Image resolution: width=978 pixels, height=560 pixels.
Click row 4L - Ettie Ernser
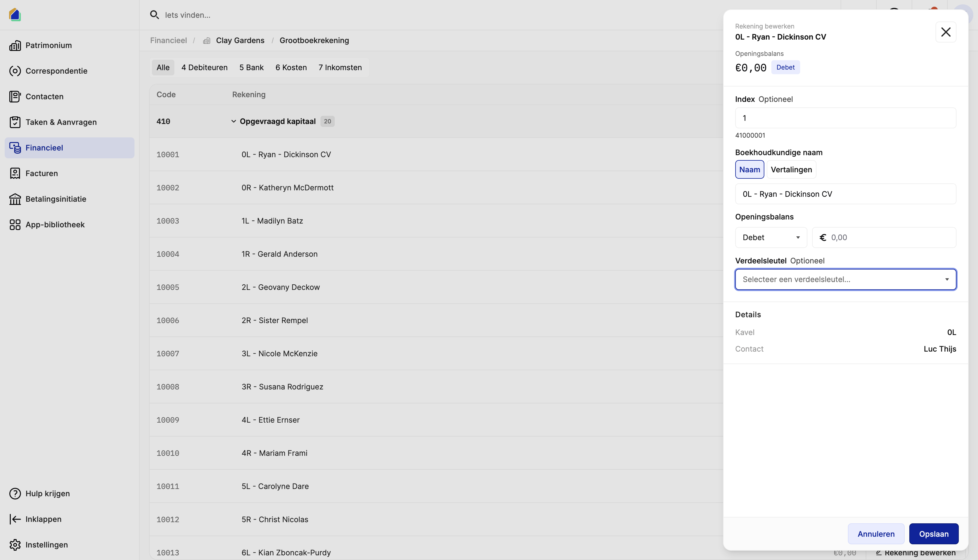[436, 420]
